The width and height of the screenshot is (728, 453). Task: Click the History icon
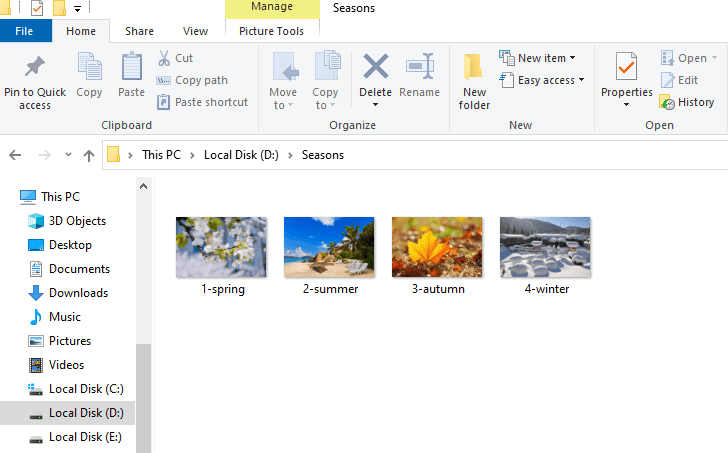pyautogui.click(x=667, y=103)
